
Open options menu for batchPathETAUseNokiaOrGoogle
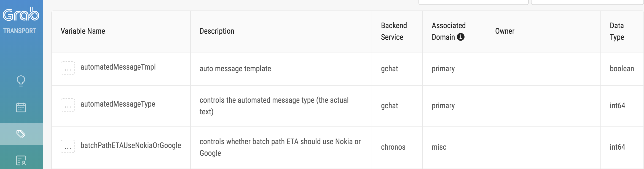(68, 146)
